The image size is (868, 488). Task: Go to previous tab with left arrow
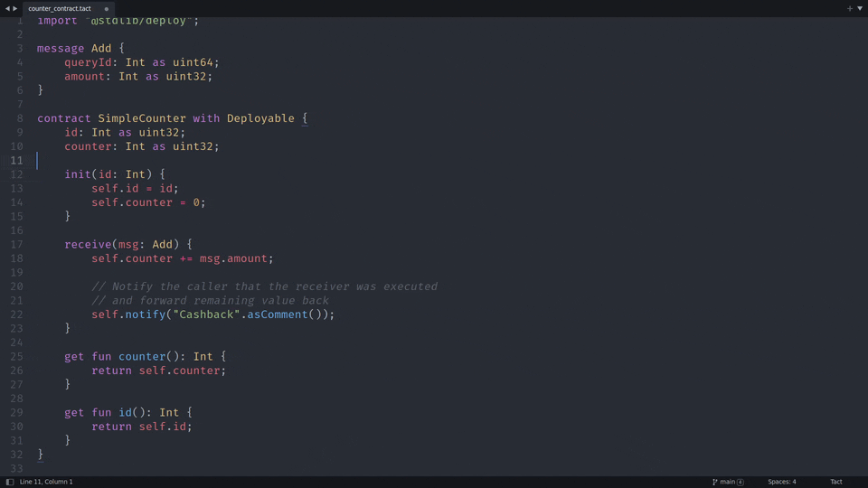[x=7, y=8]
